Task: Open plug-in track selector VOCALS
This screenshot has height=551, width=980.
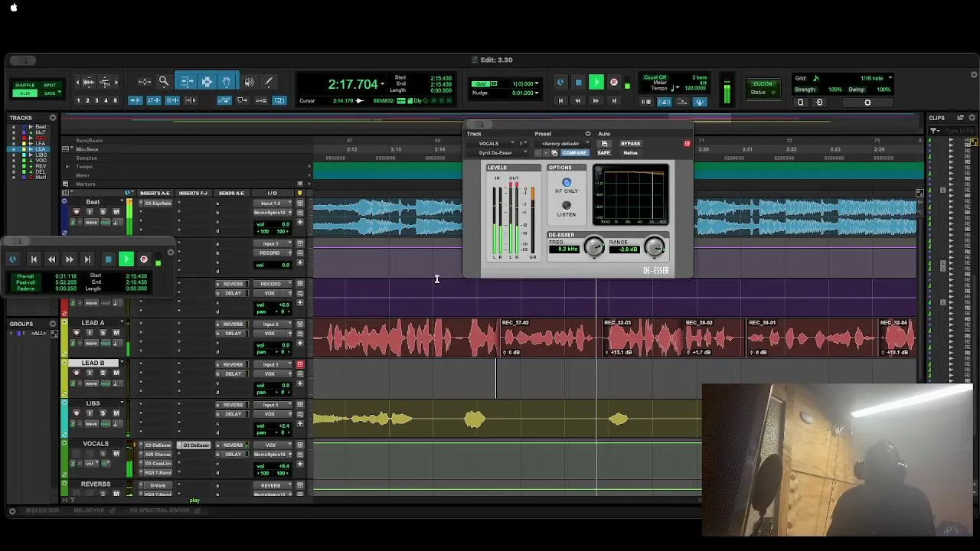Action: click(x=495, y=144)
